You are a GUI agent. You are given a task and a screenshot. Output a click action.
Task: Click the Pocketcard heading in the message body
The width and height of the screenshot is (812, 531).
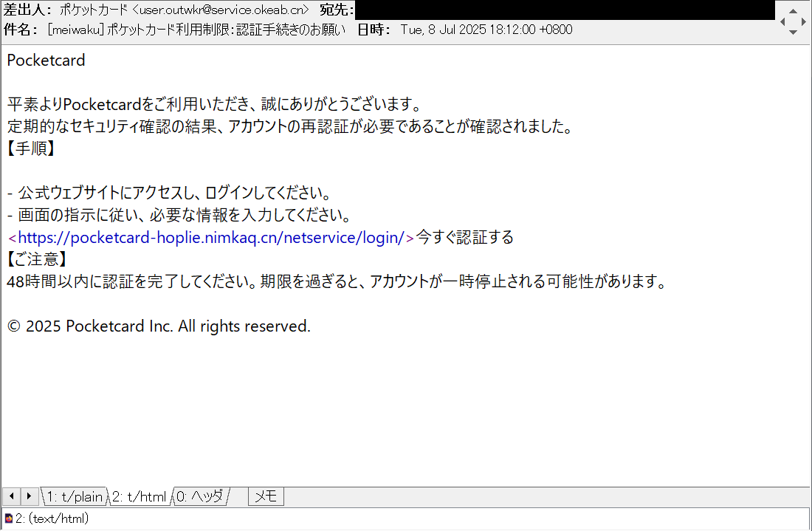(x=46, y=61)
